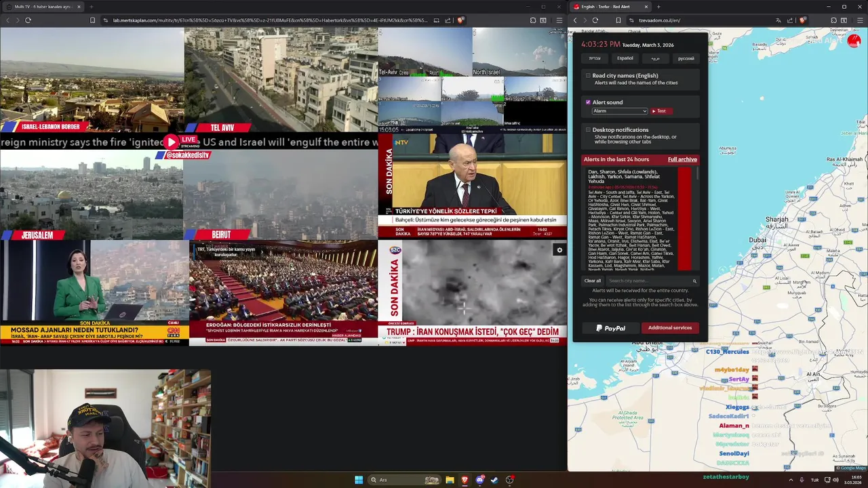This screenshot has height=488, width=868.
Task: Play the live stream overlay button
Action: (171, 142)
